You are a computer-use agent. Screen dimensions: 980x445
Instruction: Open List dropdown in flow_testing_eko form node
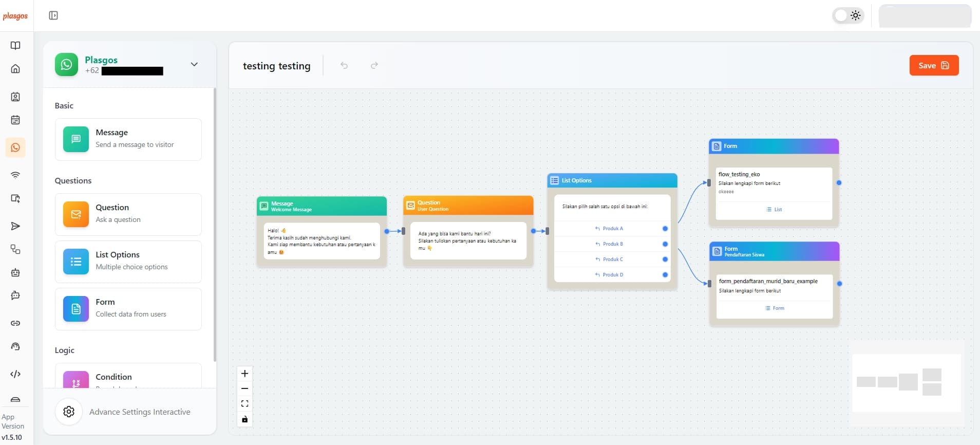tap(774, 210)
